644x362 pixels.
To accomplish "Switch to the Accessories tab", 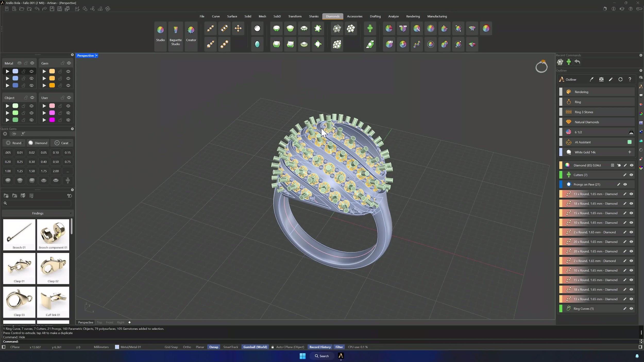I will pyautogui.click(x=354, y=16).
